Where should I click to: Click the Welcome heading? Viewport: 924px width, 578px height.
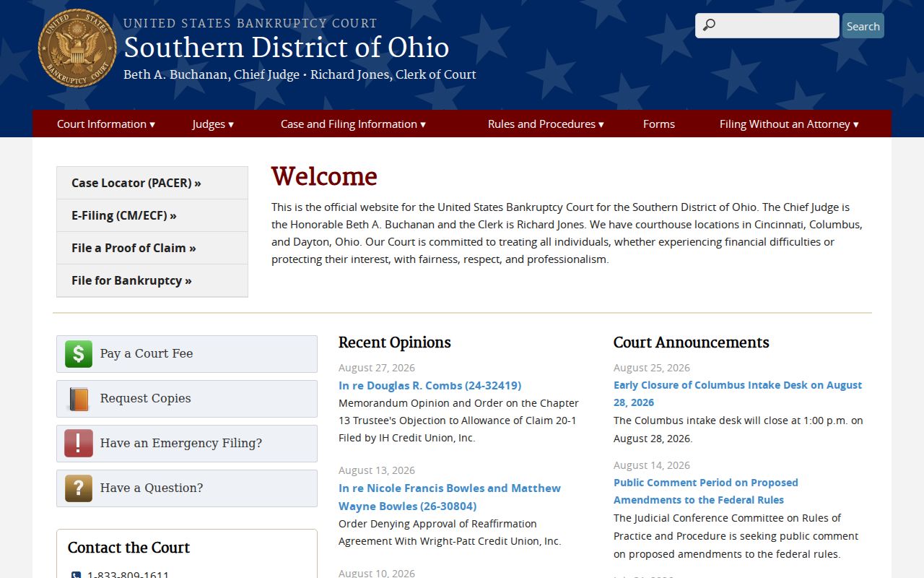324,176
